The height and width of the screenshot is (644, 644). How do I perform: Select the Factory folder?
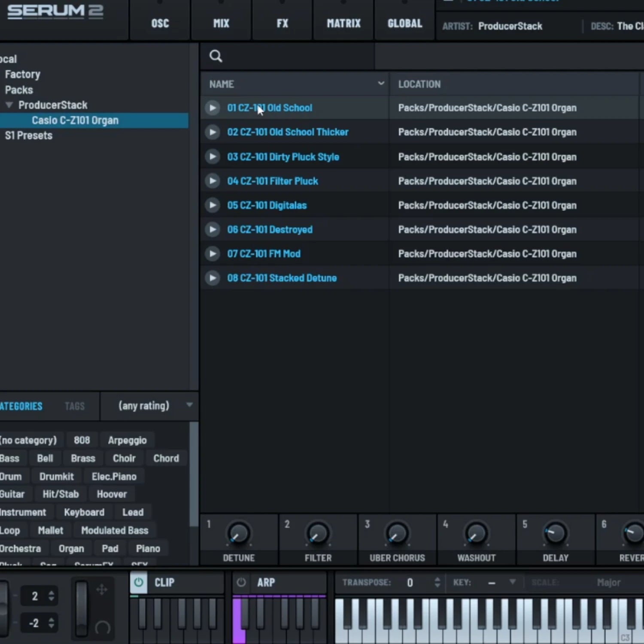click(22, 74)
